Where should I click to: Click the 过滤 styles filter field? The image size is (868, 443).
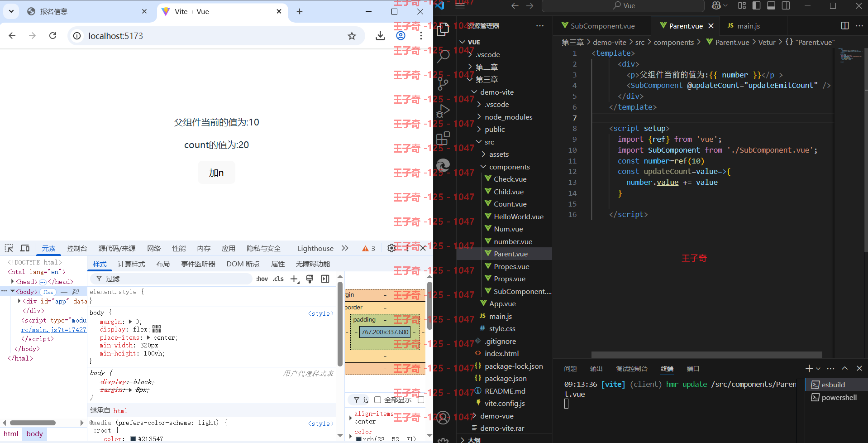click(171, 279)
